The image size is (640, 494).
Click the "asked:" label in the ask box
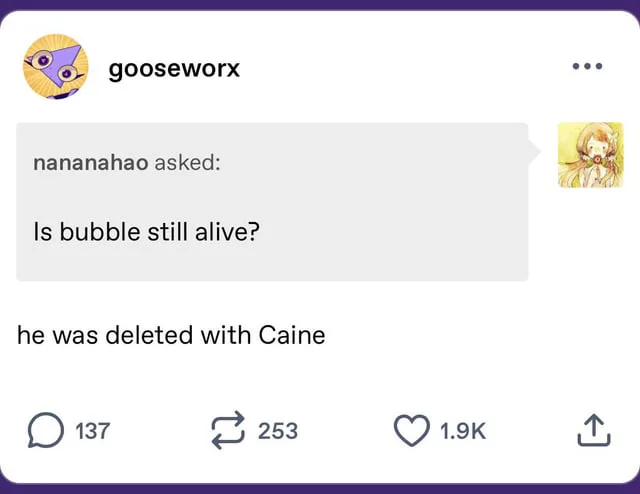pos(186,163)
